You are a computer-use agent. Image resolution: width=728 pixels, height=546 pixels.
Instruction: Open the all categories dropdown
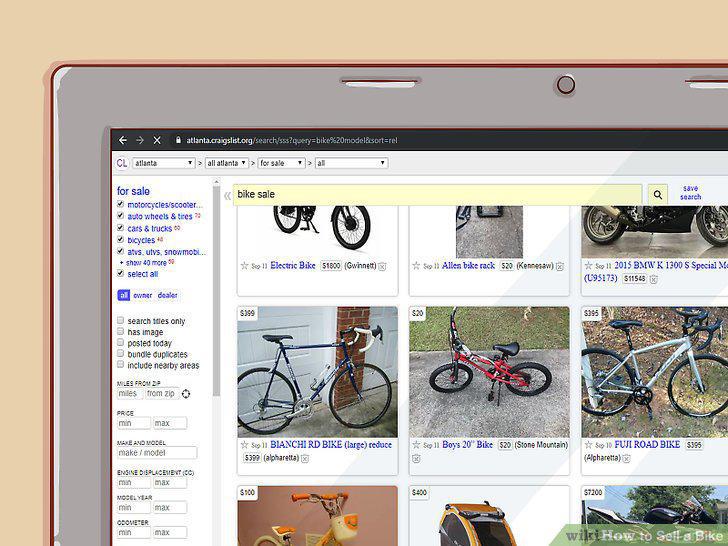351,163
